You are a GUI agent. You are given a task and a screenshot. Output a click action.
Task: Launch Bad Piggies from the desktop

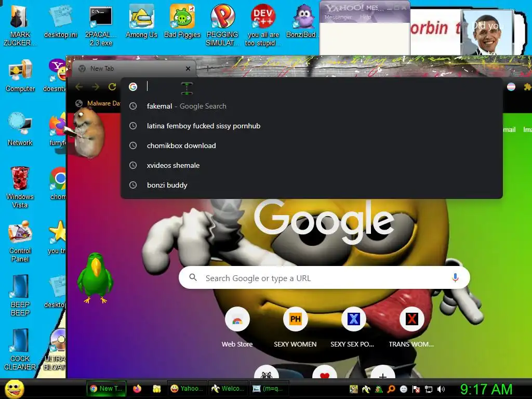click(182, 21)
